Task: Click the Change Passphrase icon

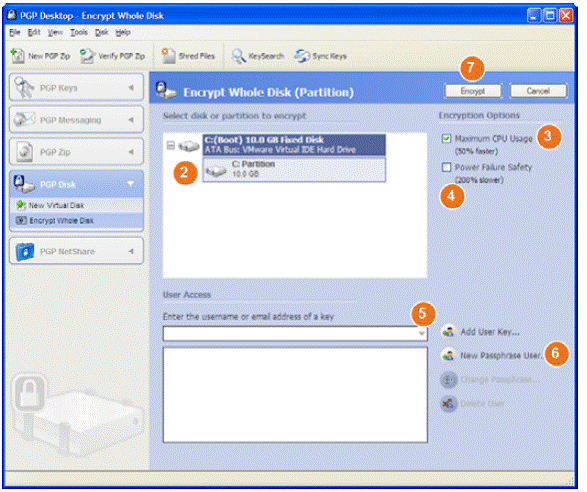Action: pos(448,380)
